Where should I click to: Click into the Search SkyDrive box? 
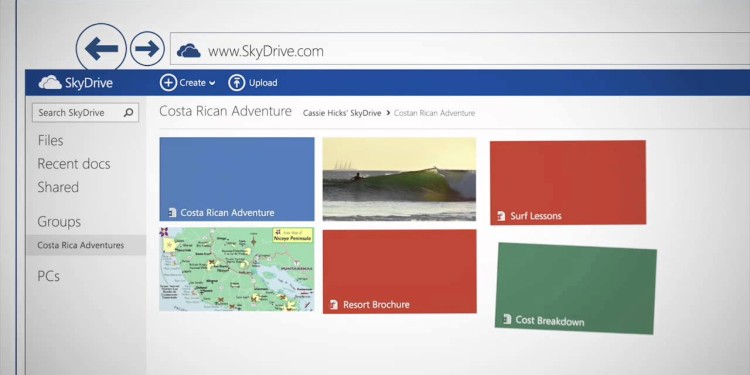coord(86,112)
